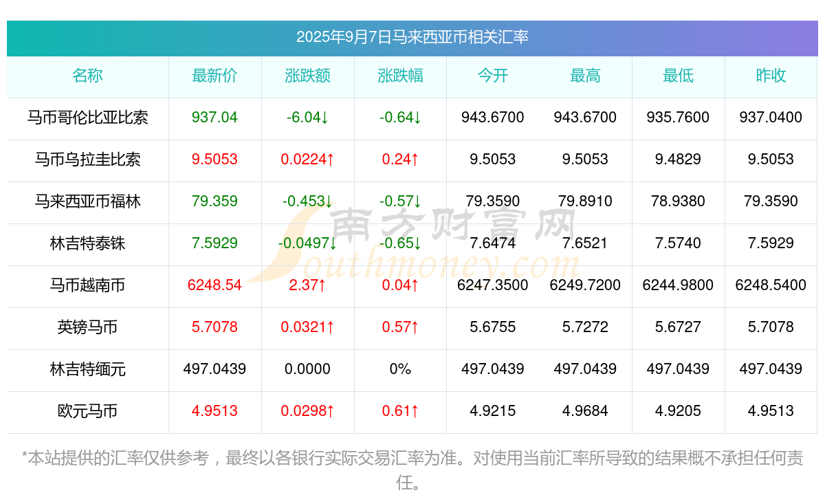Click lowest value 78.9380
825x504 pixels.
pos(678,201)
